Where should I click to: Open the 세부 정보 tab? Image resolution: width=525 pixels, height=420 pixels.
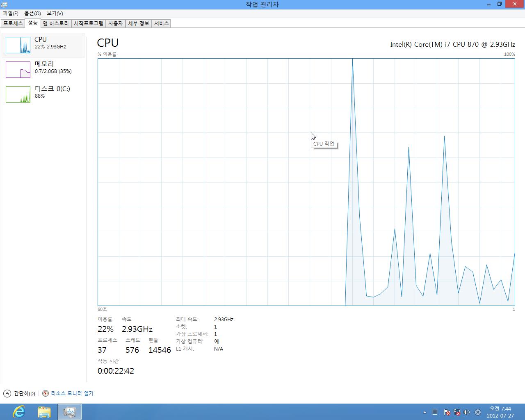[138, 23]
